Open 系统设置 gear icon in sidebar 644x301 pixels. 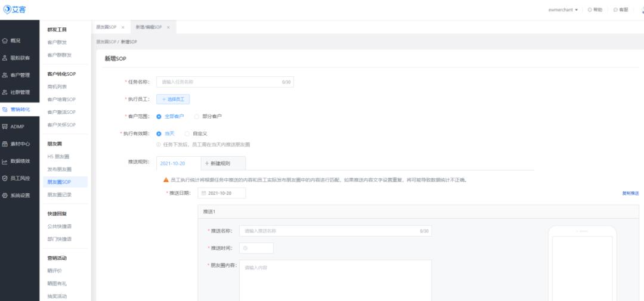point(5,196)
